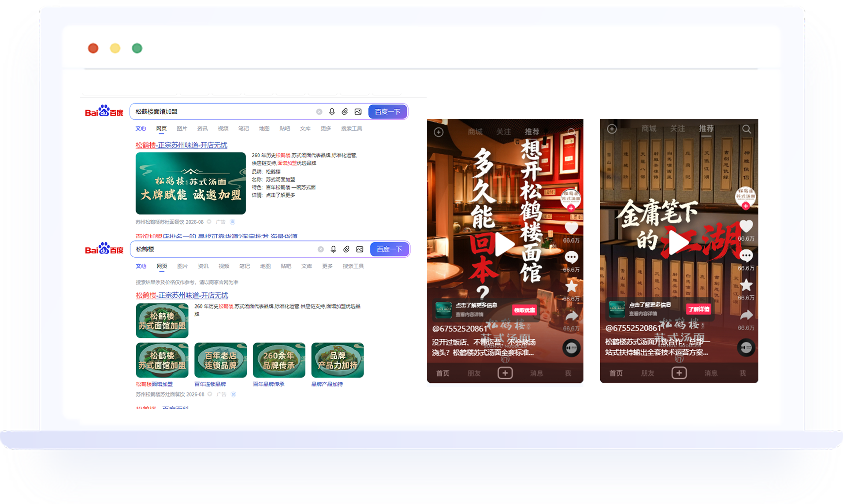The width and height of the screenshot is (843, 504).
Task: Open 地图 tab in top results
Action: 264,129
